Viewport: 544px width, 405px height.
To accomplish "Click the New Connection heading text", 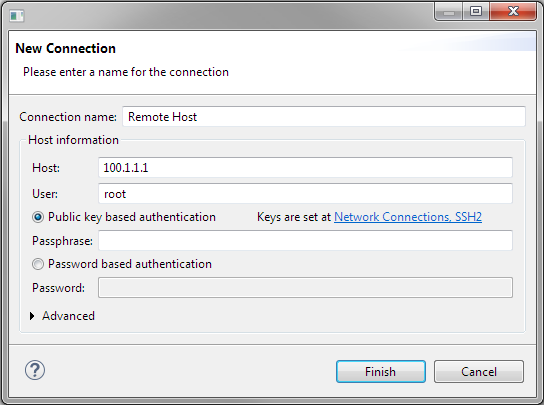I will click(x=66, y=48).
